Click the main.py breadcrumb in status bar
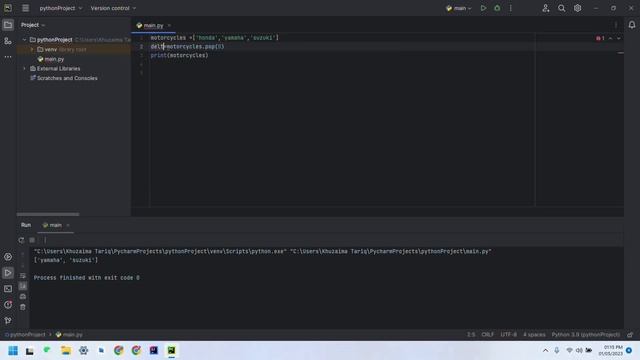640x360 pixels. click(x=69, y=335)
